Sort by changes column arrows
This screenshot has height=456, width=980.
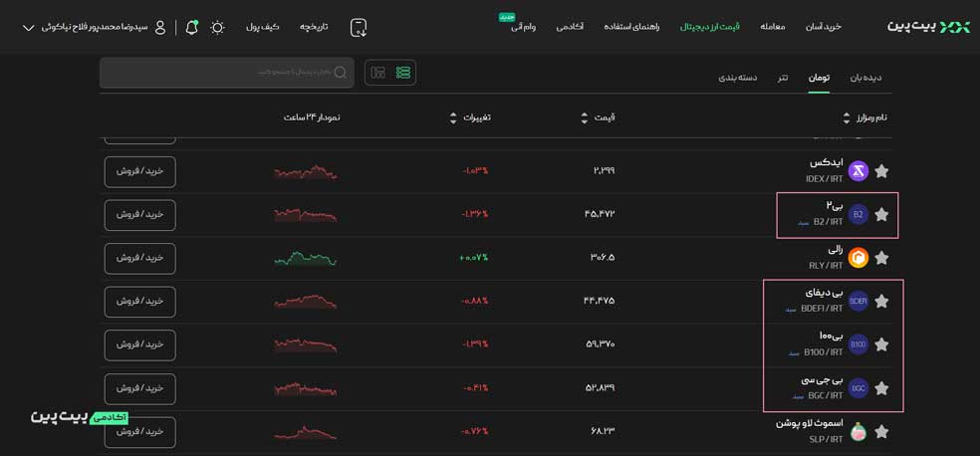453,117
